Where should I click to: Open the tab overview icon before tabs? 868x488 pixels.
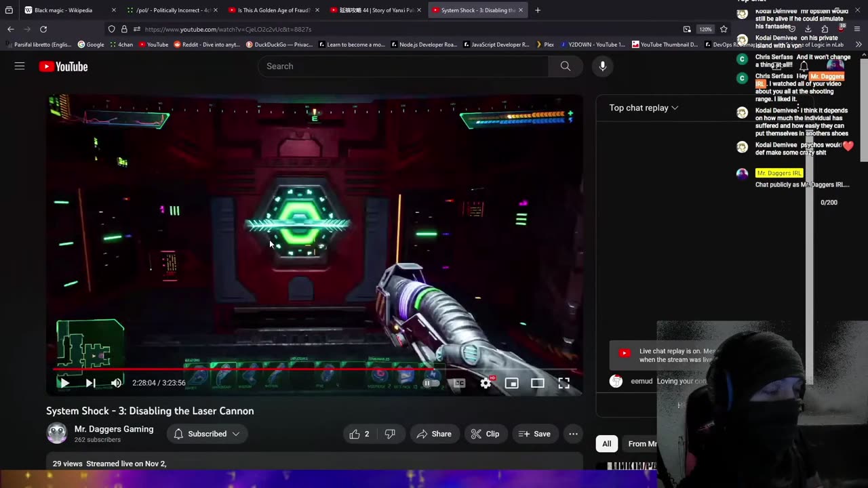pos(9,10)
